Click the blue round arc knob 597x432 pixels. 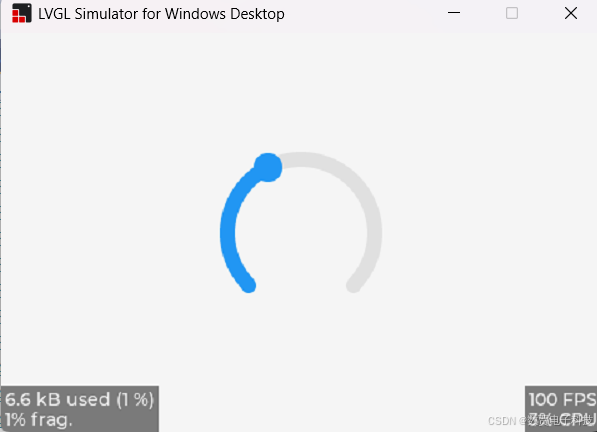(x=268, y=167)
